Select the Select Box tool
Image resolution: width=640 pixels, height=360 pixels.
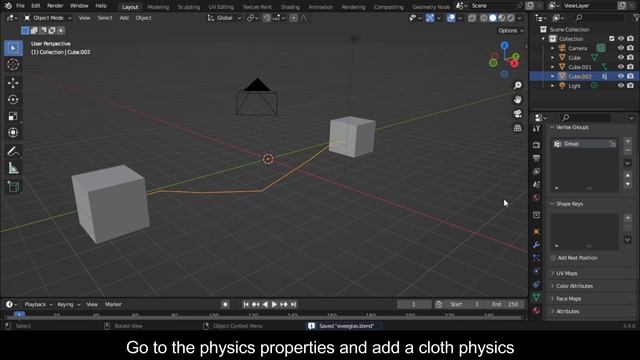13,48
